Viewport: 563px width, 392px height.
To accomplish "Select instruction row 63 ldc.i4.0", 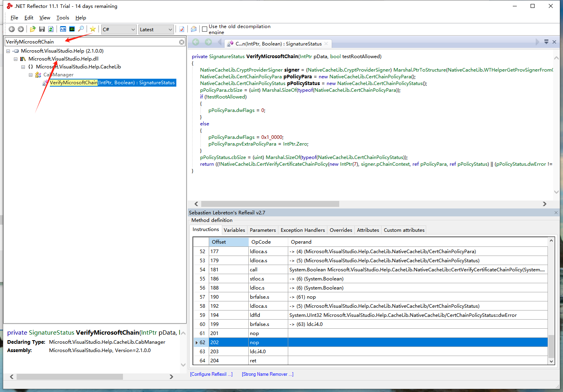I will point(370,352).
